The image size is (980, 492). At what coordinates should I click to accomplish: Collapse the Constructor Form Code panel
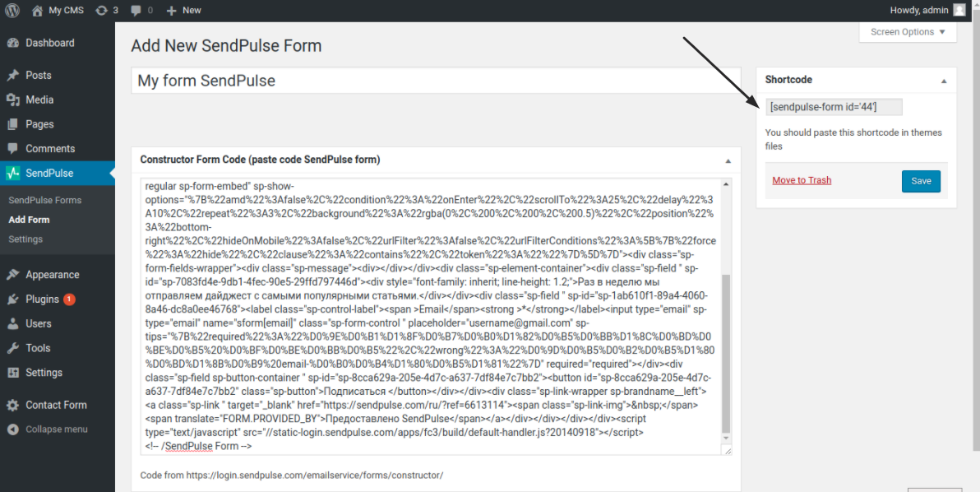(x=728, y=160)
